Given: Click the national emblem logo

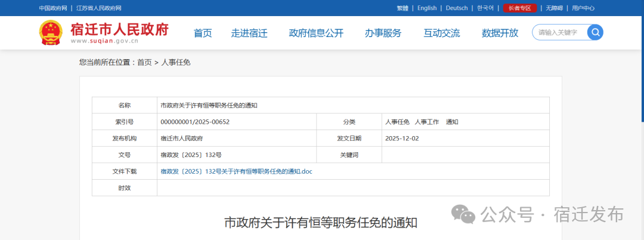Looking at the screenshot, I should (x=51, y=33).
